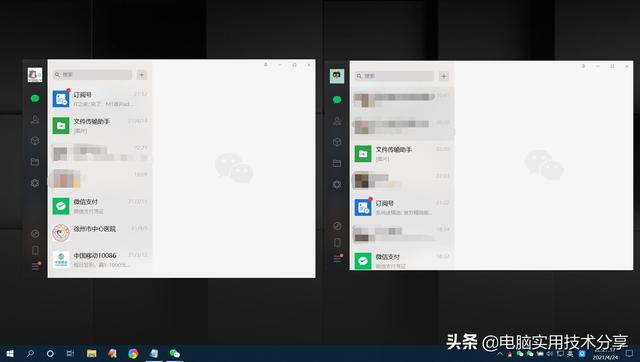The height and width of the screenshot is (362, 640).
Task: Select Chats icon in left WeChat sidebar
Action: [x=35, y=98]
